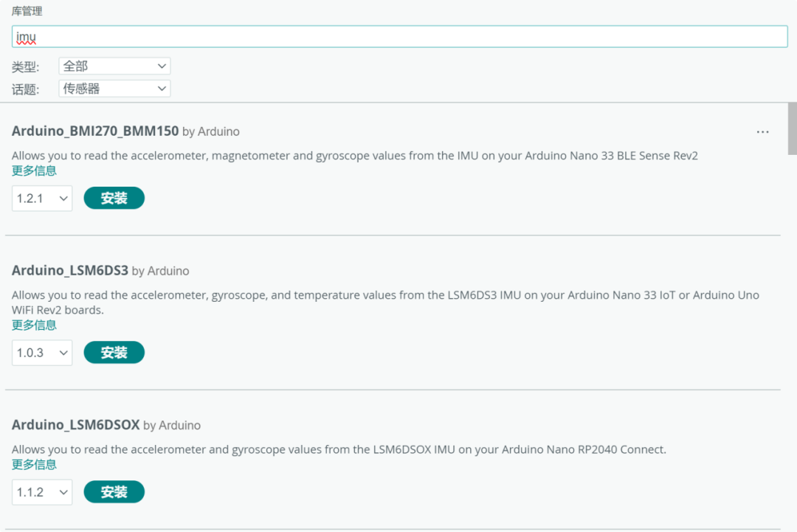
Task: Click the 库管理 panel heading
Action: pyautogui.click(x=27, y=12)
